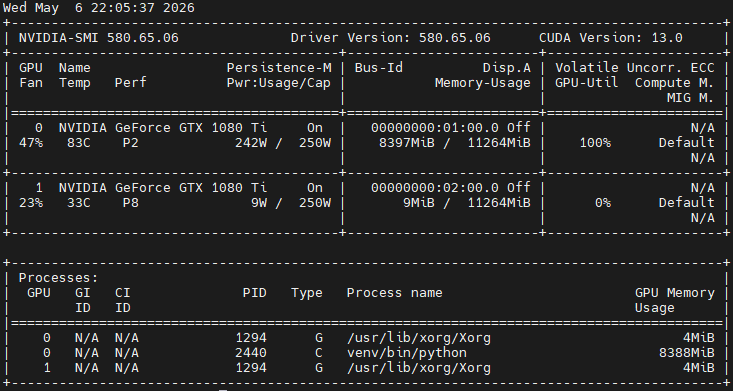Click the Driver Version: 580.65.06 text
Image resolution: width=733 pixels, height=391 pixels.
pyautogui.click(x=390, y=38)
